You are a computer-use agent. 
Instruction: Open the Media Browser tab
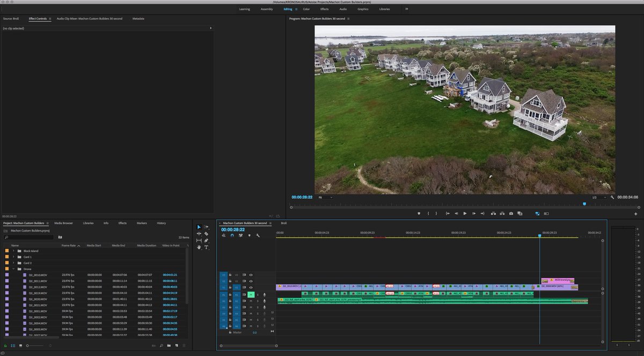63,223
